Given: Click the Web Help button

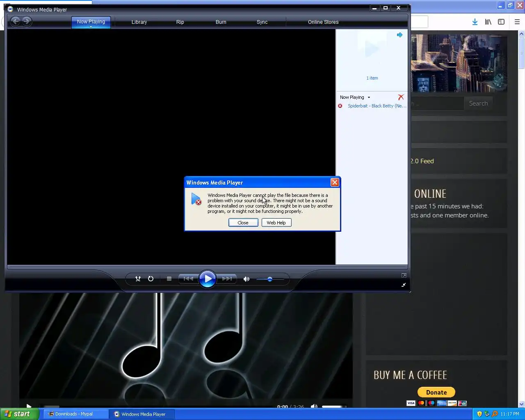Looking at the screenshot, I should pos(276,223).
